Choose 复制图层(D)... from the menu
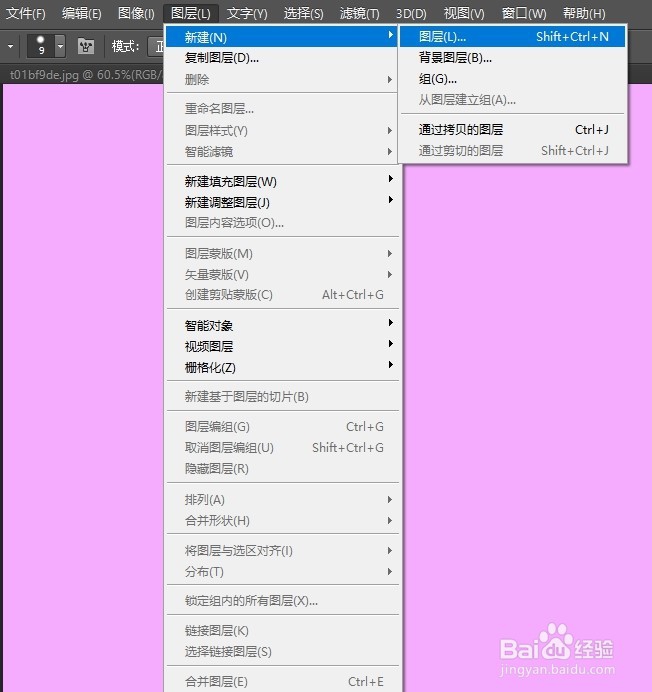652x692 pixels. (x=281, y=58)
